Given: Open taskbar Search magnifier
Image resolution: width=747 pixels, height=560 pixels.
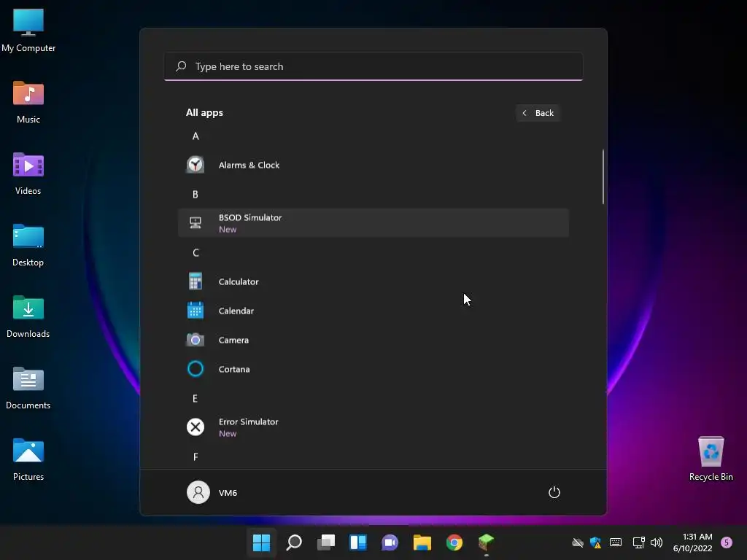Looking at the screenshot, I should [294, 542].
